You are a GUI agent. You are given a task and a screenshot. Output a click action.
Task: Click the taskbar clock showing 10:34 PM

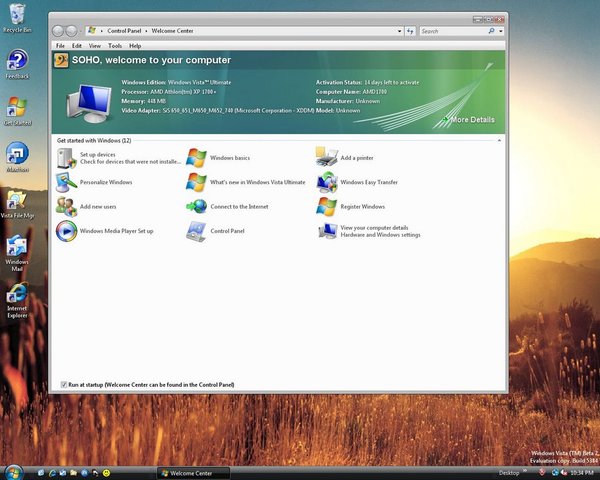pyautogui.click(x=582, y=473)
